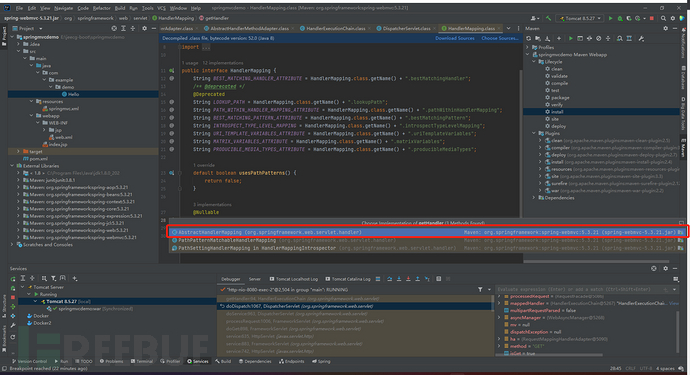This screenshot has width=690, height=375.
Task: Click the thread filter funnel icon
Action: [480, 290]
